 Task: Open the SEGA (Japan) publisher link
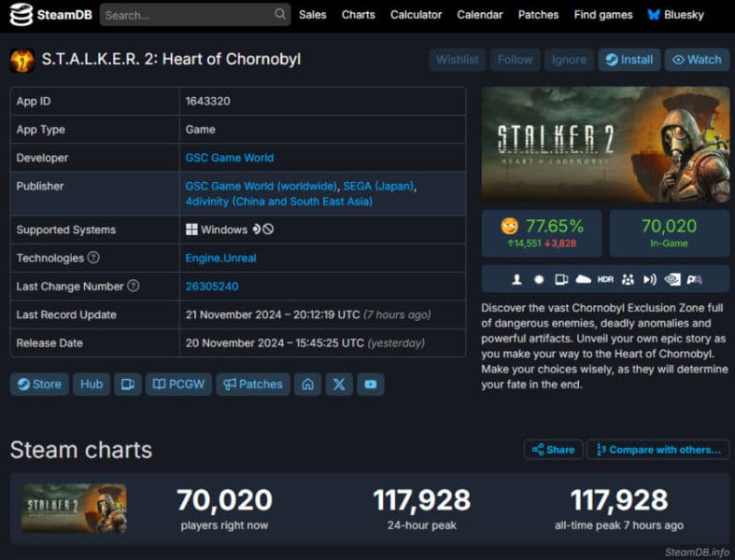click(379, 186)
